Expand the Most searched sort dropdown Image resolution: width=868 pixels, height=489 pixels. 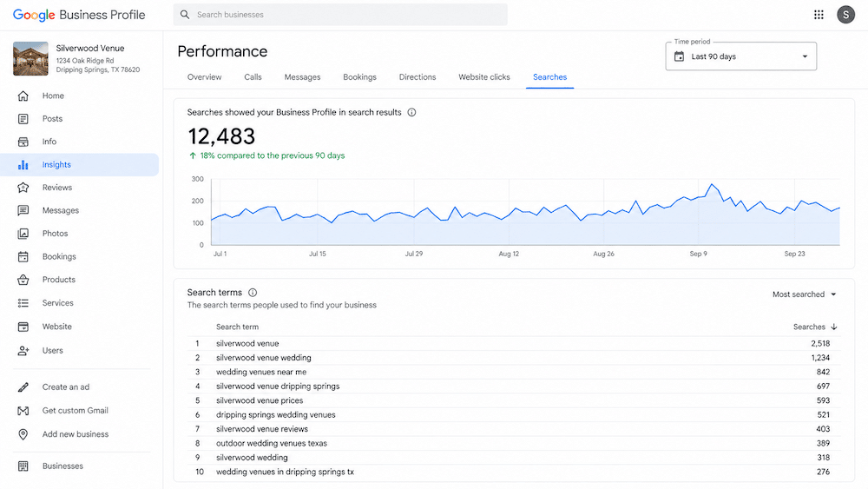tap(805, 294)
